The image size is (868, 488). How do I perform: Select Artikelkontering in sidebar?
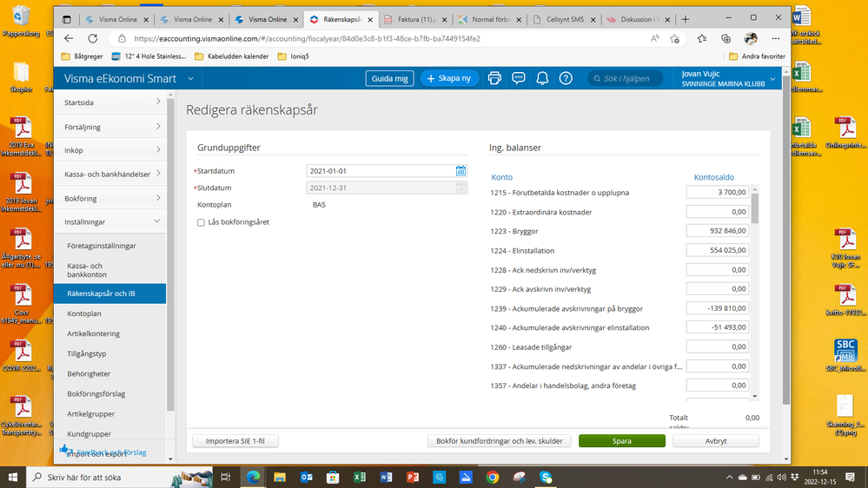pos(93,333)
